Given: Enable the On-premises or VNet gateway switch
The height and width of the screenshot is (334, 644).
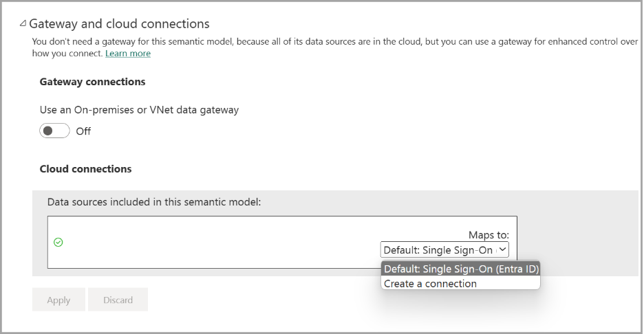Looking at the screenshot, I should pos(54,131).
